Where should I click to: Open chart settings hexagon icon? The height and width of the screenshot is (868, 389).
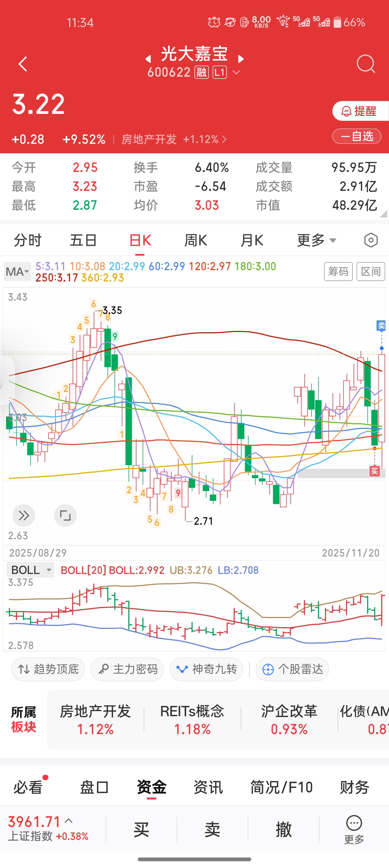coord(371,240)
